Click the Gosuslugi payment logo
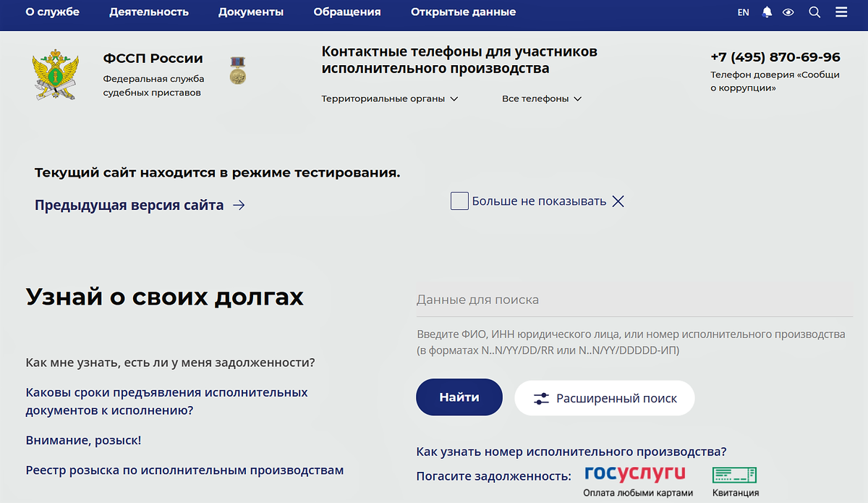868x503 pixels. pyautogui.click(x=635, y=474)
